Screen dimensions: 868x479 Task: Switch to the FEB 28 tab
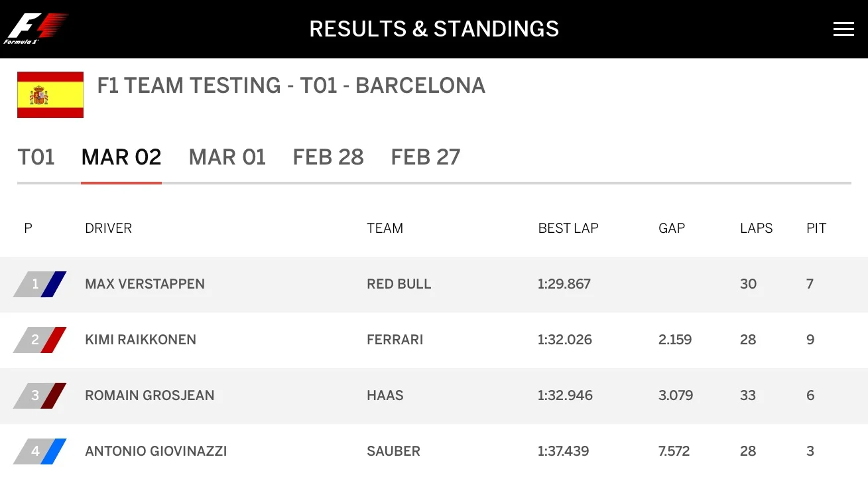click(328, 157)
